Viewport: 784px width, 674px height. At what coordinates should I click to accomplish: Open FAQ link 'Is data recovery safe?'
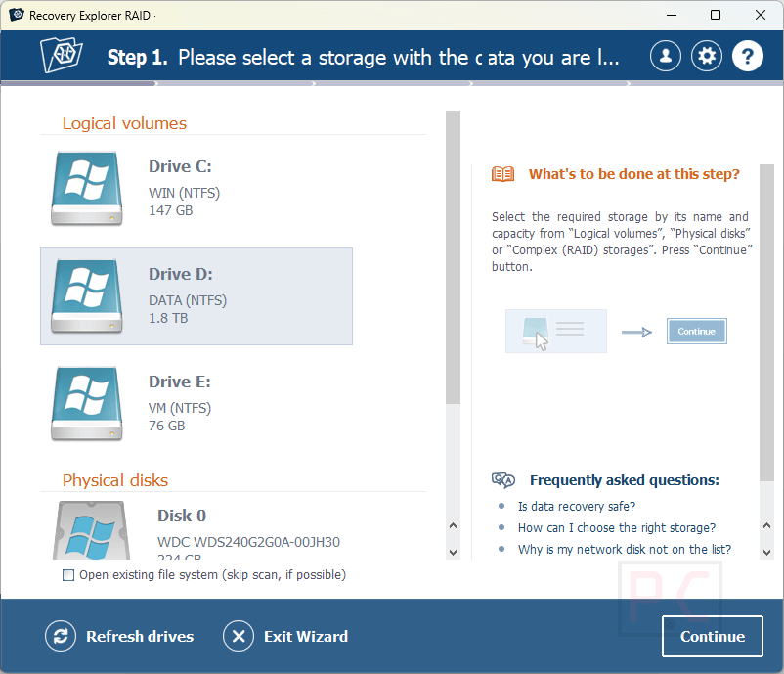[x=577, y=507]
